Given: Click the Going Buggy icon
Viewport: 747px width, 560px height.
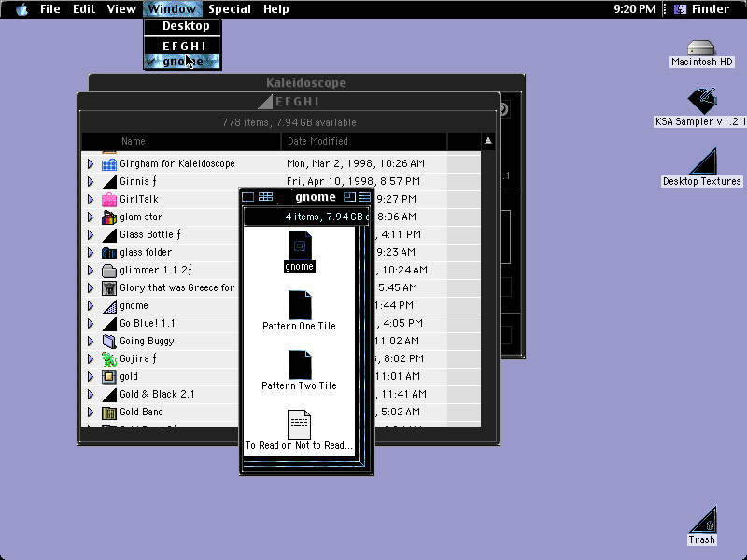Looking at the screenshot, I should (109, 342).
